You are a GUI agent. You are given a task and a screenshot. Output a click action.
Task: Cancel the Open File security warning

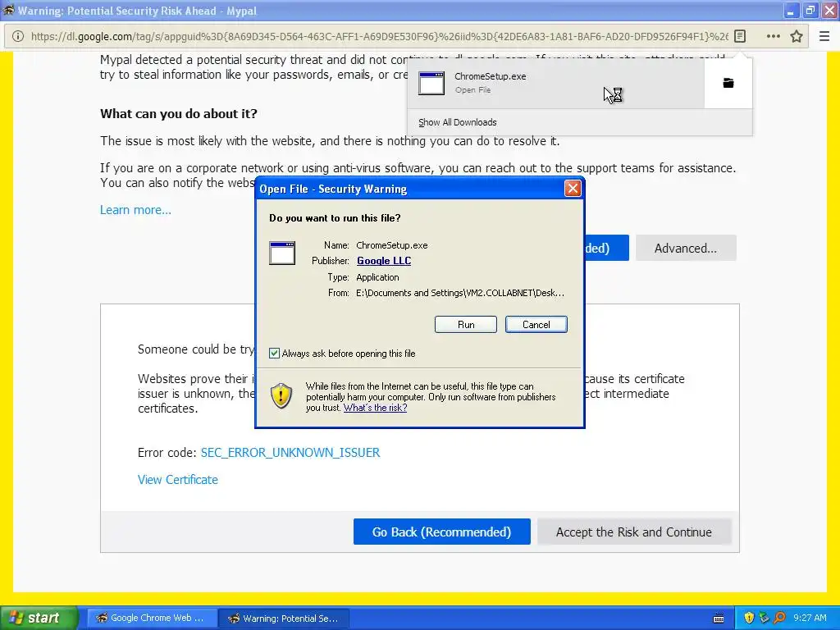click(536, 325)
